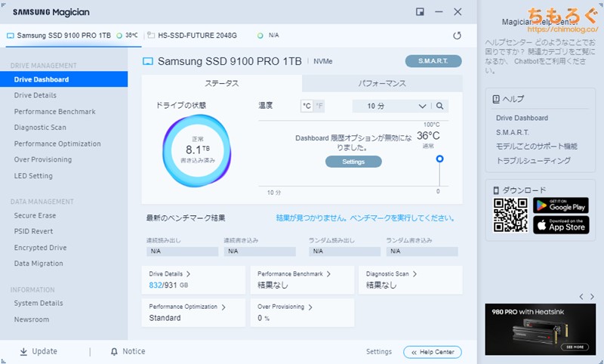Open System Details in sidebar
The height and width of the screenshot is (364, 604).
coord(39,303)
